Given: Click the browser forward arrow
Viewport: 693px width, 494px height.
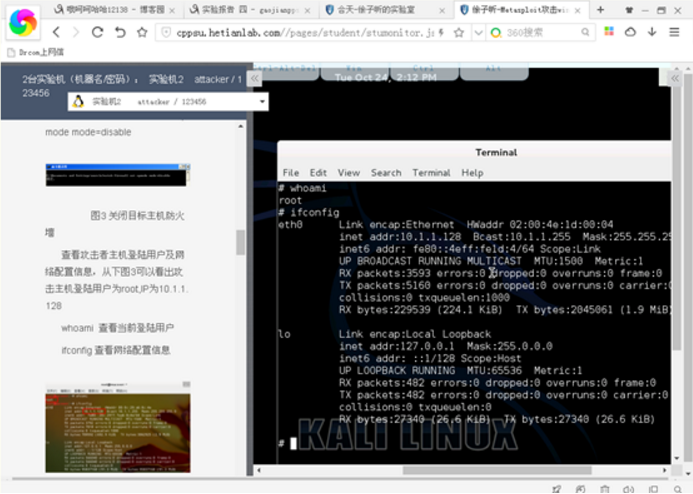Looking at the screenshot, I should pyautogui.click(x=76, y=32).
